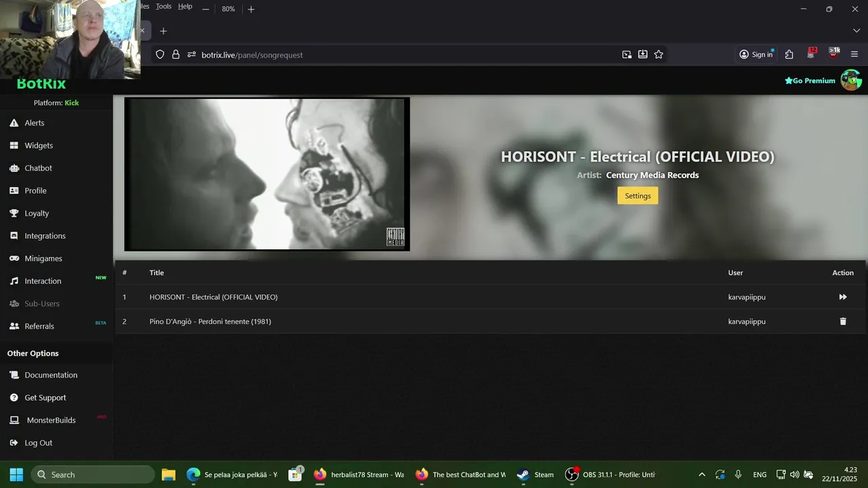The height and width of the screenshot is (488, 868).
Task: Open the Windows Start menu
Action: coord(16,474)
